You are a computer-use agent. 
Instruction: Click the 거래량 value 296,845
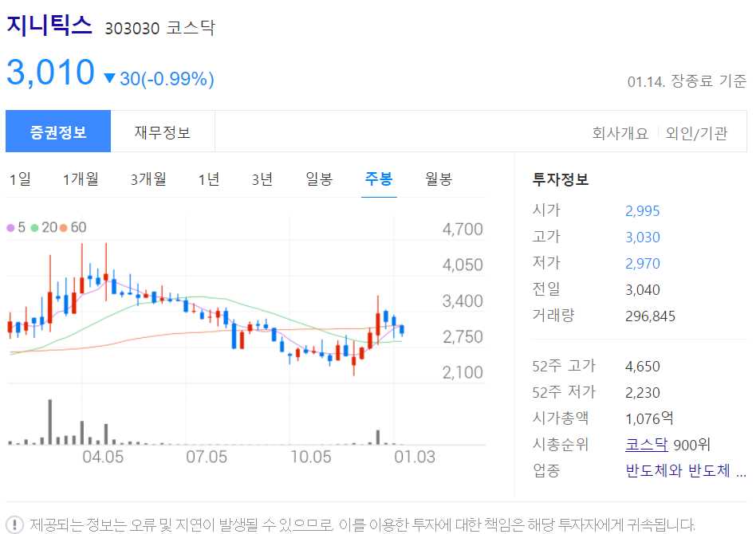click(x=650, y=316)
